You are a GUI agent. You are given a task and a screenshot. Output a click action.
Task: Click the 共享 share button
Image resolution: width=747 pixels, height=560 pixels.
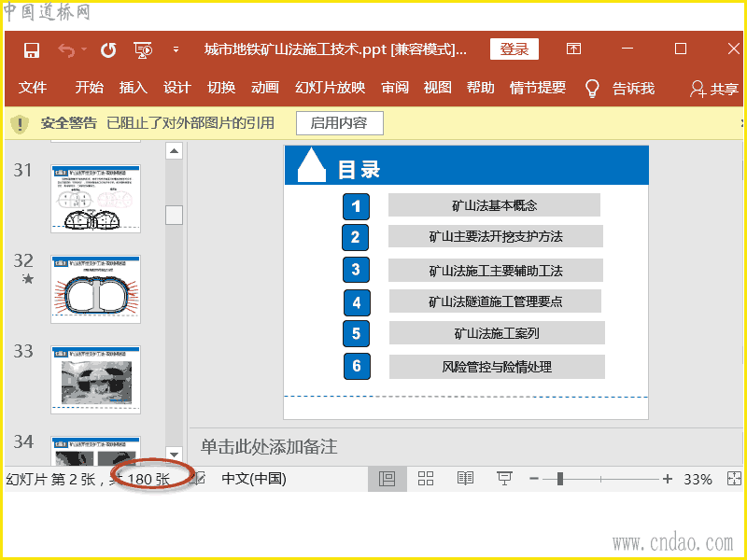click(x=714, y=89)
